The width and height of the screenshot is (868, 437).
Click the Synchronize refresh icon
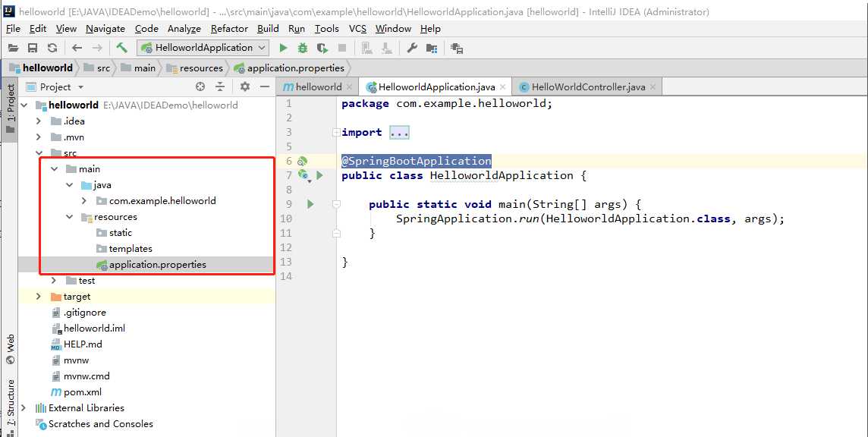click(x=52, y=49)
